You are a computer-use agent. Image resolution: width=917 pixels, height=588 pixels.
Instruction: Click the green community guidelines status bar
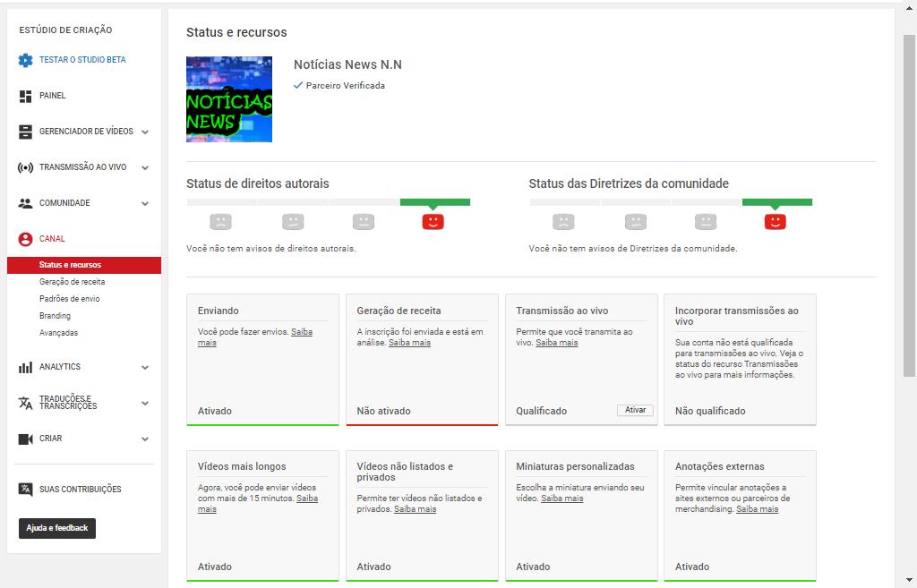(x=777, y=202)
